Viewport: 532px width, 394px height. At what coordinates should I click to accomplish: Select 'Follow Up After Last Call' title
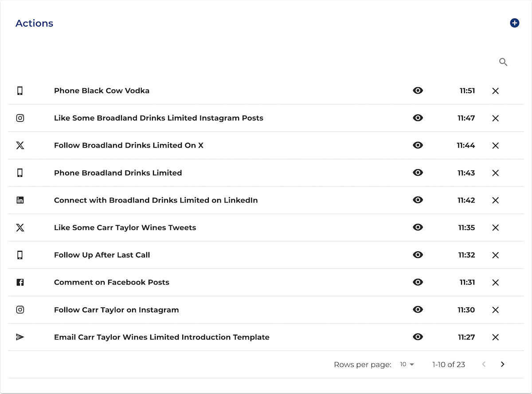pos(102,255)
